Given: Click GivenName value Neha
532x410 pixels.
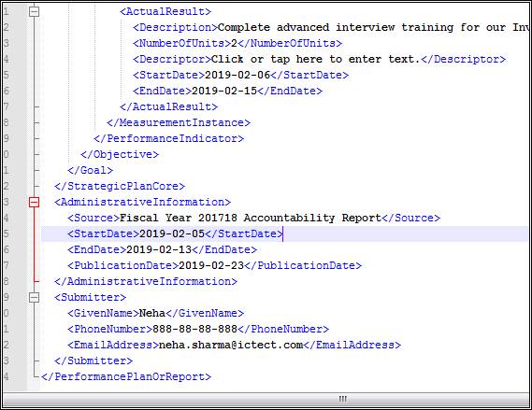Looking at the screenshot, I should point(152,313).
